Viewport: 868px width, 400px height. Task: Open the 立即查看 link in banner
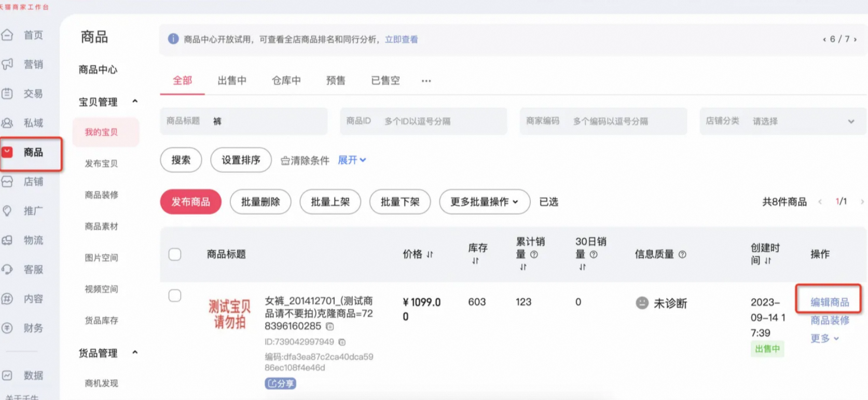(x=401, y=39)
